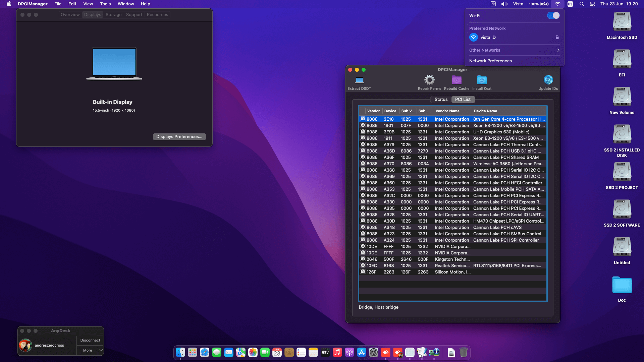The width and height of the screenshot is (644, 362).
Task: Select the SSD 2 INSTALLED DISK drive
Action: 622,134
